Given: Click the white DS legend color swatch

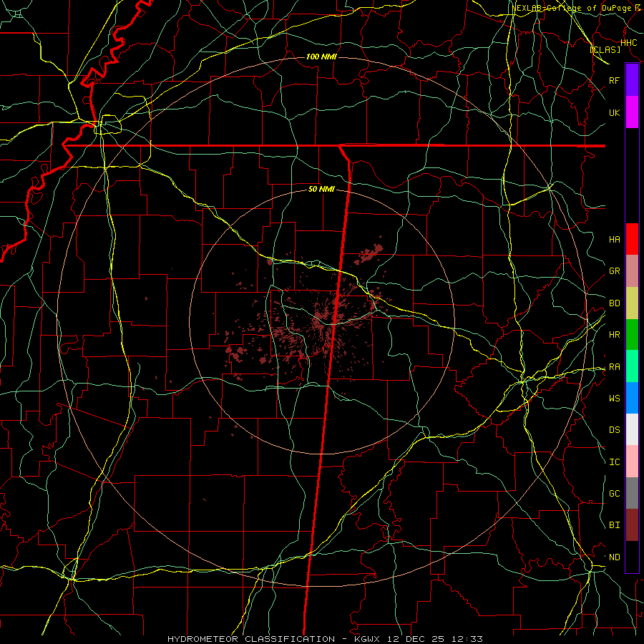Looking at the screenshot, I should (632, 429).
